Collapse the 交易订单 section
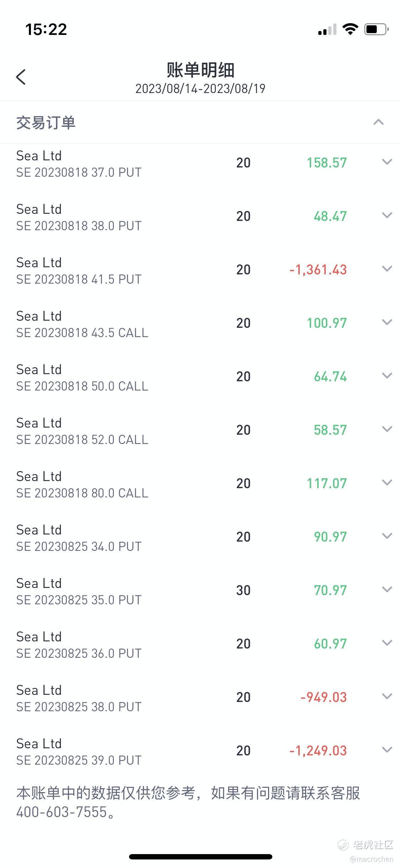401x868 pixels. click(x=379, y=123)
